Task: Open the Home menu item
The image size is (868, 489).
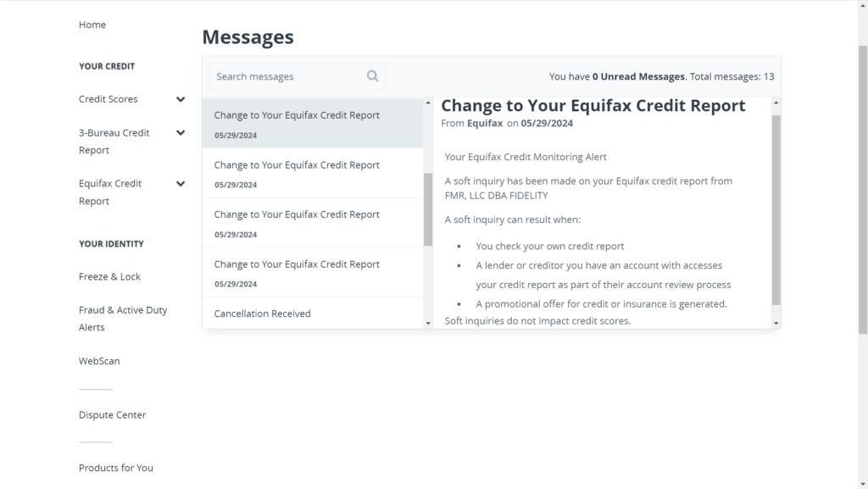Action: point(92,25)
